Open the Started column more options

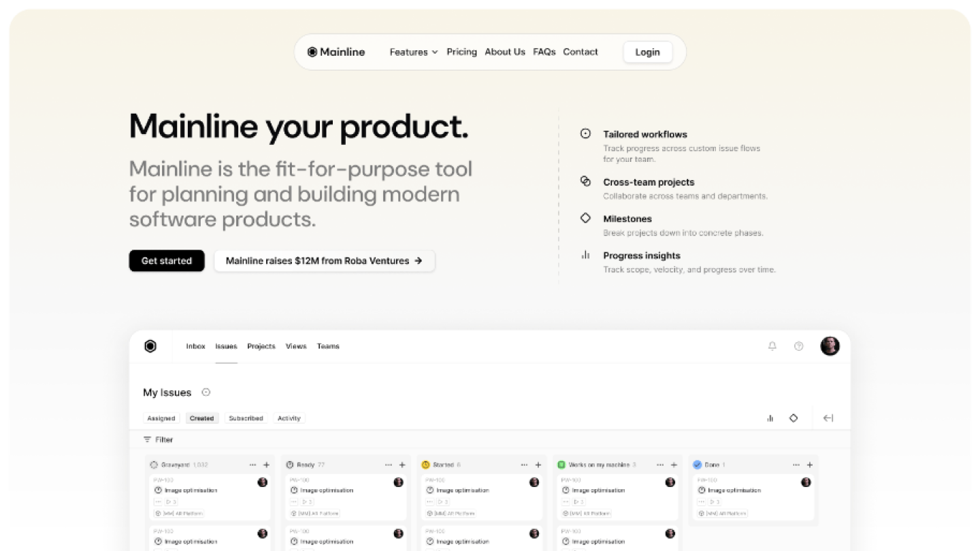pos(524,465)
